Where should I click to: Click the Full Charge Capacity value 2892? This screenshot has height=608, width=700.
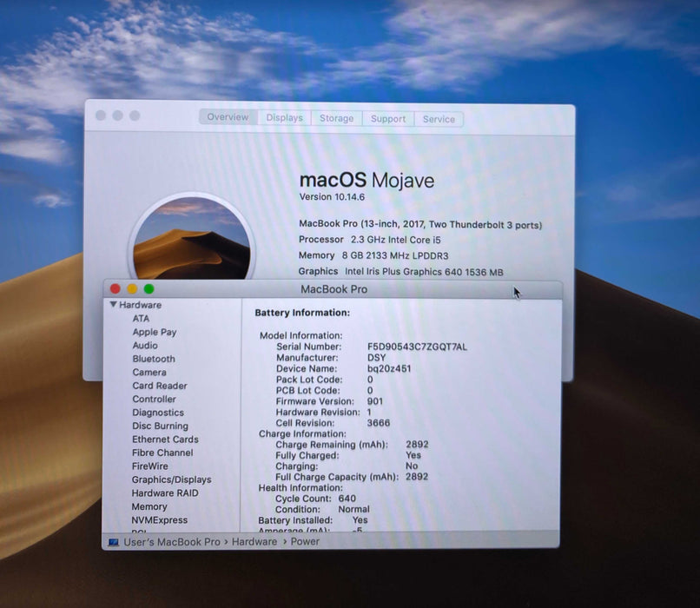tap(417, 477)
